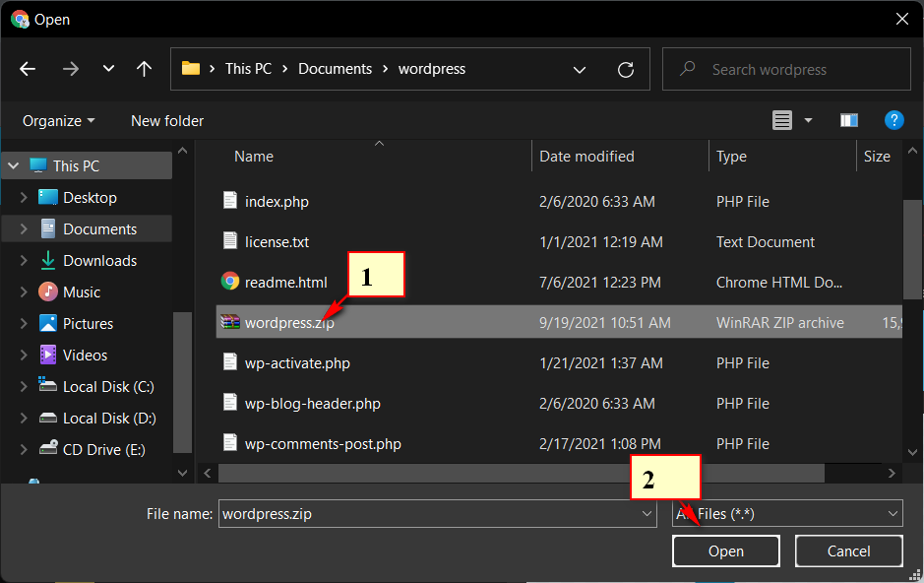Sort files by Size column
Viewport: 924px width, 583px height.
(x=876, y=157)
